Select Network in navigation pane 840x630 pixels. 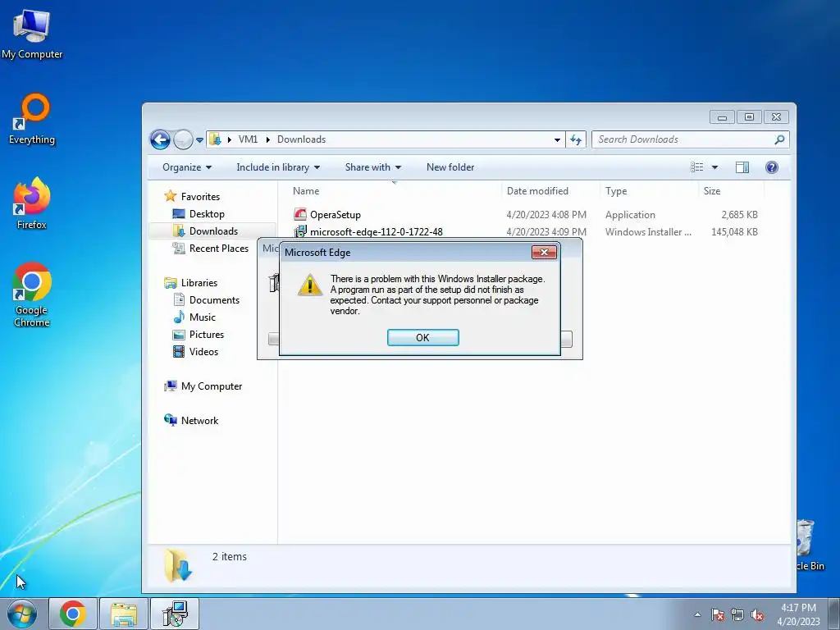(x=199, y=421)
